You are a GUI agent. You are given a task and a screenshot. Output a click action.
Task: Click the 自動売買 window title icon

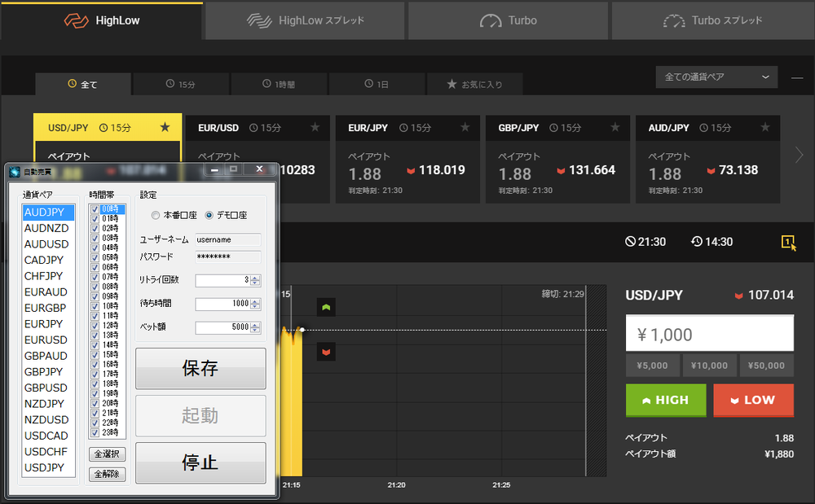coord(15,172)
